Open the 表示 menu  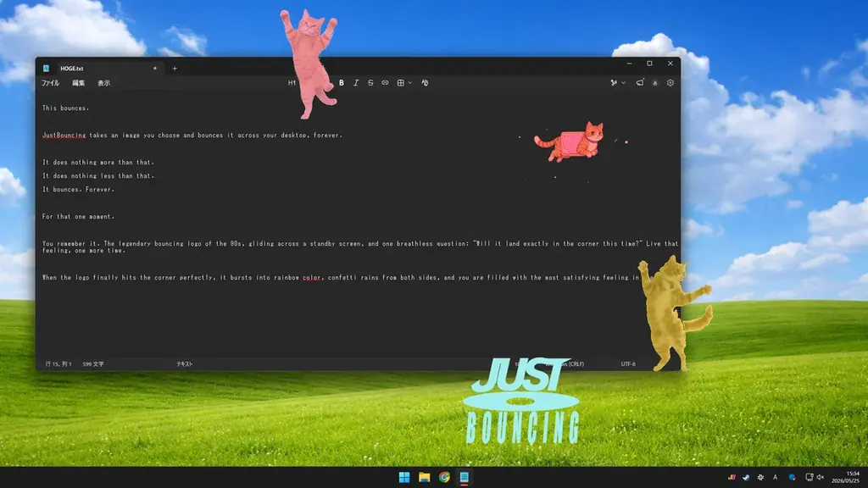pos(104,83)
